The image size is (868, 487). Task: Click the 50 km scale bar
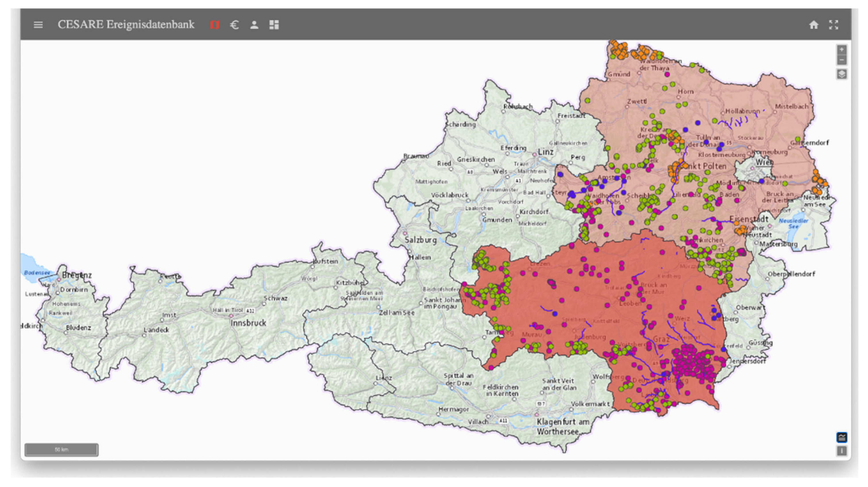pyautogui.click(x=61, y=450)
